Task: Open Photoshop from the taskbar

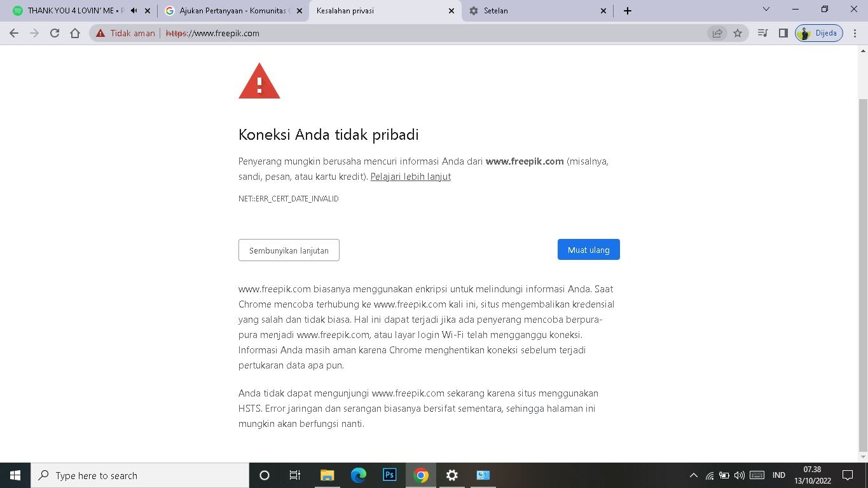Action: (x=390, y=475)
